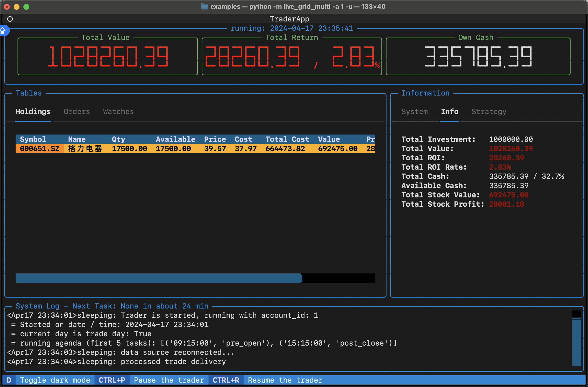The height and width of the screenshot is (387, 588).
Task: Switch to the Orders tab
Action: pos(77,111)
